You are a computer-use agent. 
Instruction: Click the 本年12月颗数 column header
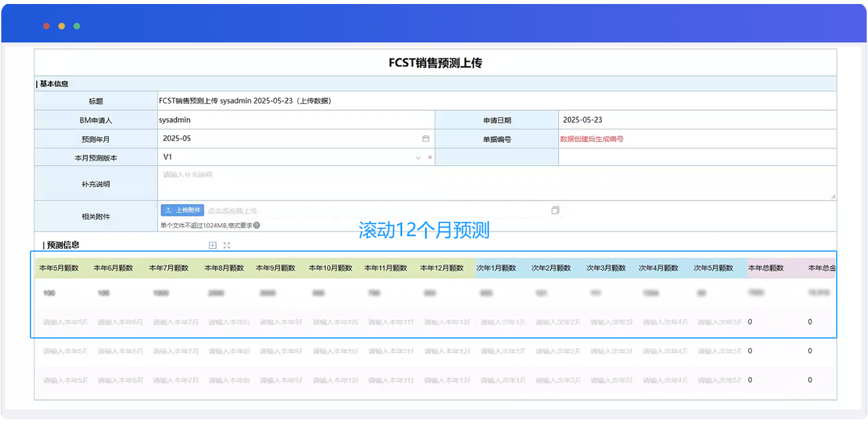point(442,268)
